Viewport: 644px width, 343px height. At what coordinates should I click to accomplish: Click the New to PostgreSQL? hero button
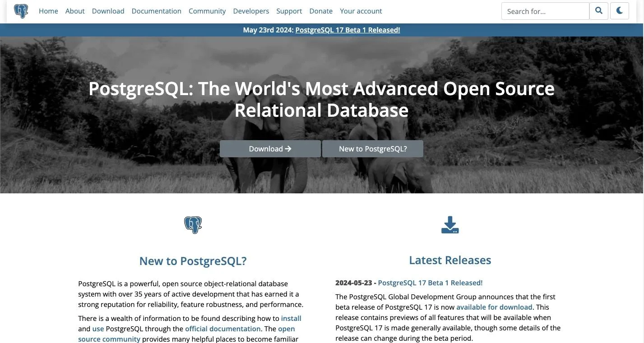[x=373, y=149]
